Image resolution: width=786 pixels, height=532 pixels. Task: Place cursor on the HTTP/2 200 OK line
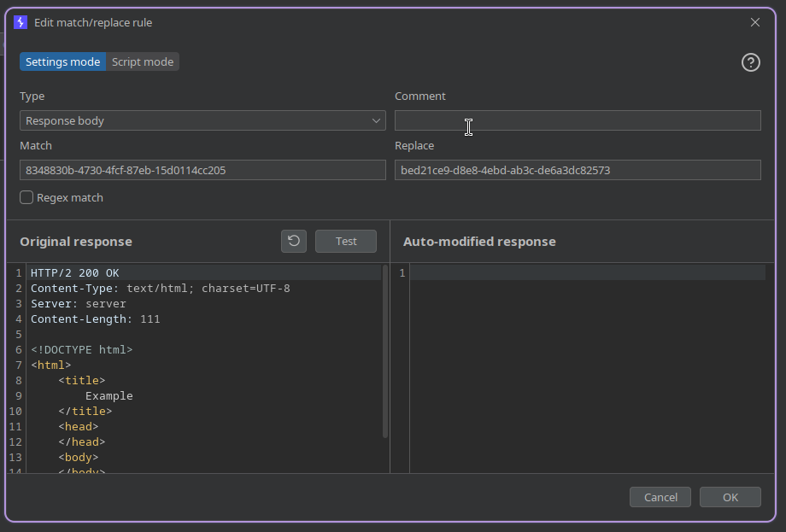tap(75, 273)
